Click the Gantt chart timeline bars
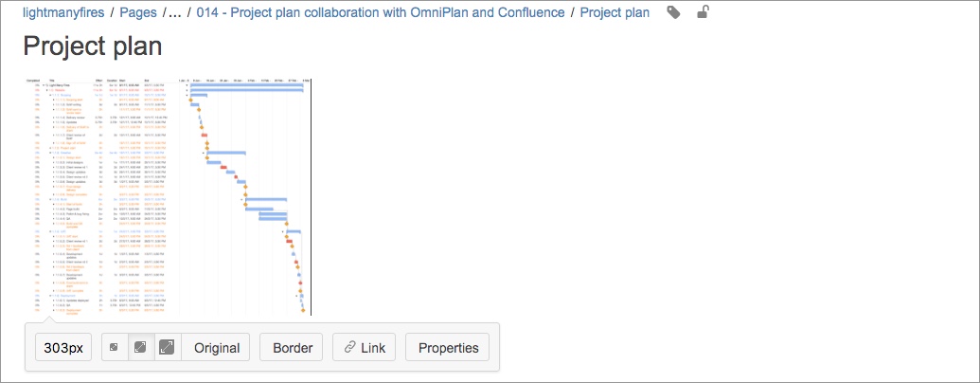 pos(245,196)
